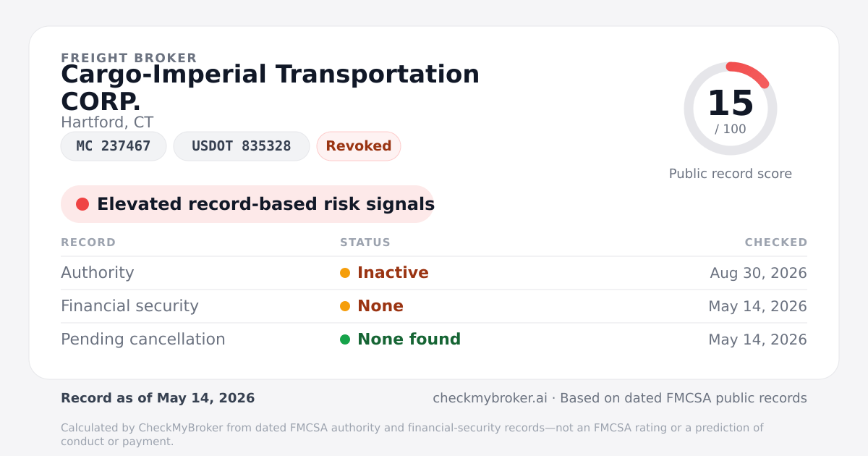Click the STATUS column header
This screenshot has height=456, width=868.
coord(365,242)
